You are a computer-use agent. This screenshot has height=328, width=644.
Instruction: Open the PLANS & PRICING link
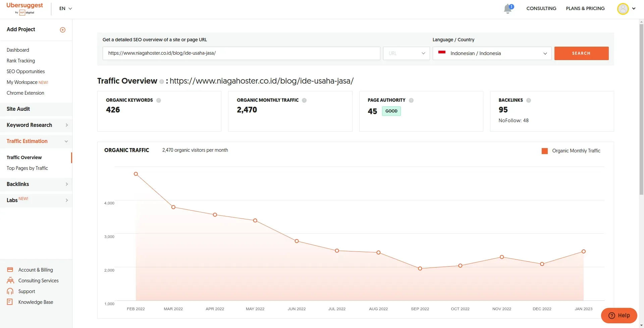click(x=585, y=8)
